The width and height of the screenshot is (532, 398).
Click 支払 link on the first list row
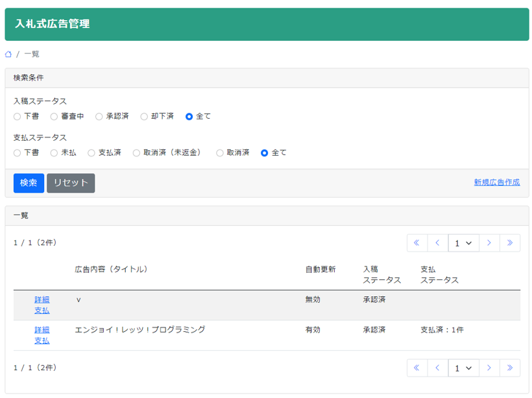point(42,310)
